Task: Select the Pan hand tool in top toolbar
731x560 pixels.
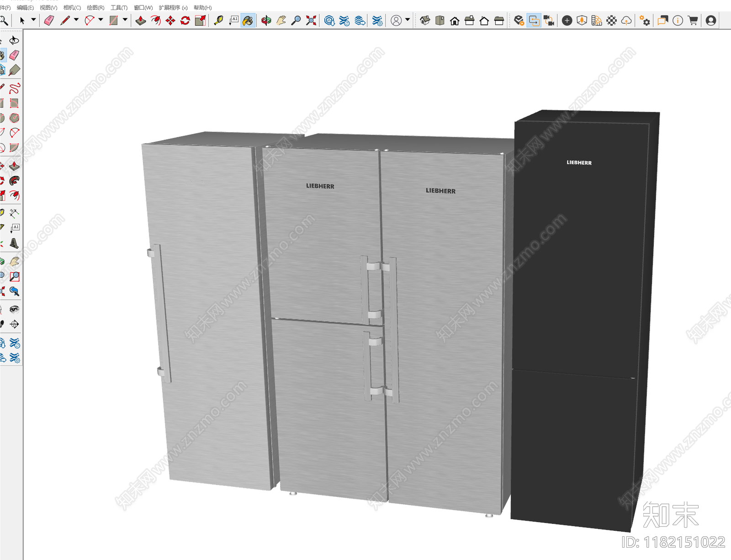Action: pyautogui.click(x=281, y=21)
